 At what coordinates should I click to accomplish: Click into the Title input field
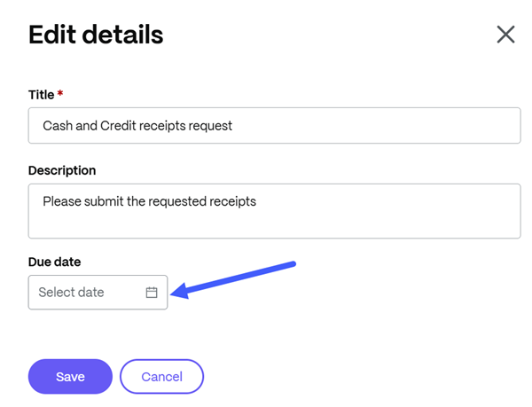(x=274, y=126)
